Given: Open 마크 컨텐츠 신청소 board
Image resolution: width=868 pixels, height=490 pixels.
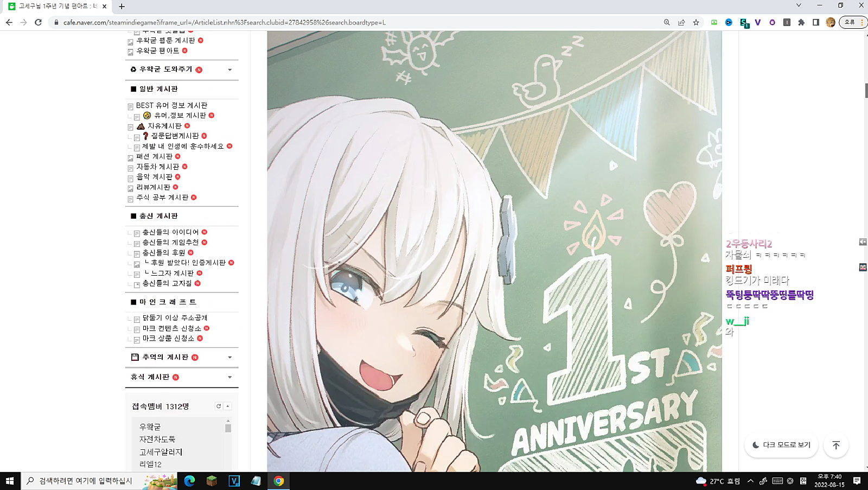Looking at the screenshot, I should 171,328.
